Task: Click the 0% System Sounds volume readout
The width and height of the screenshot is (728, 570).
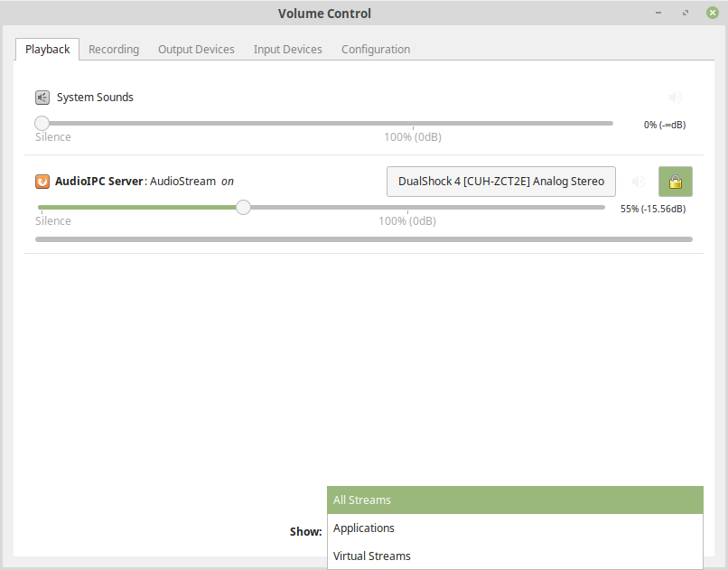Action: coord(665,125)
